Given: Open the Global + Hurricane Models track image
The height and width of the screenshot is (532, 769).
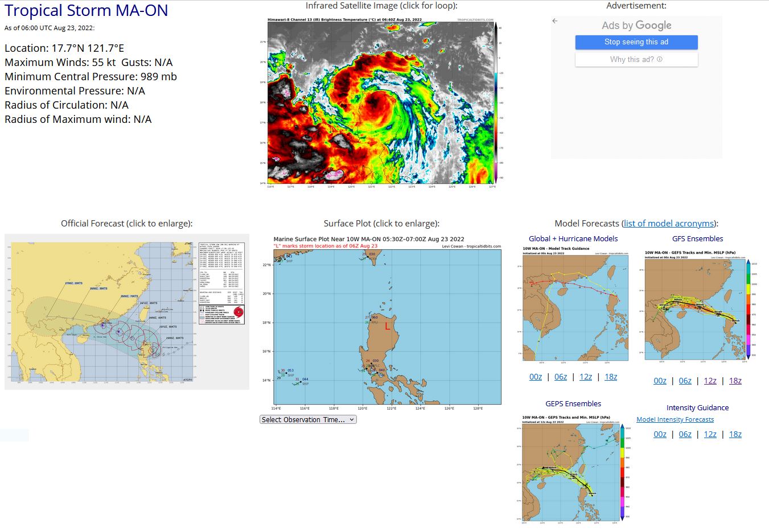Looking at the screenshot, I should point(575,304).
